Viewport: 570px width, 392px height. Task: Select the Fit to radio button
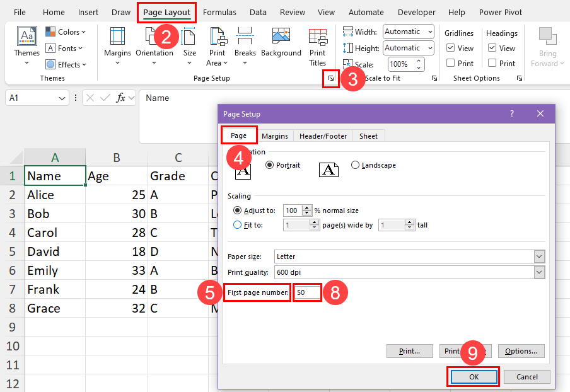click(237, 225)
